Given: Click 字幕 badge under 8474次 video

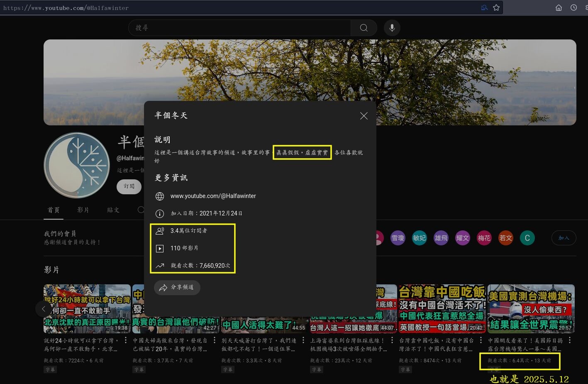Looking at the screenshot, I should (x=405, y=369).
